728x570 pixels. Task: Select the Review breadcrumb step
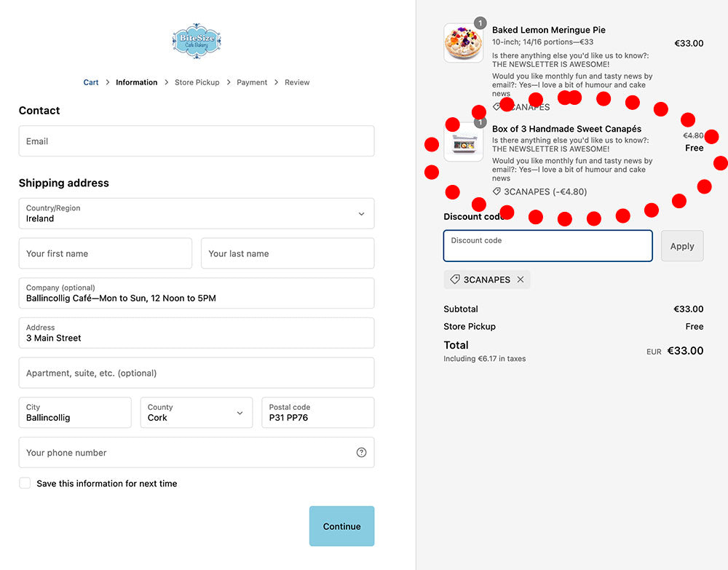point(297,82)
